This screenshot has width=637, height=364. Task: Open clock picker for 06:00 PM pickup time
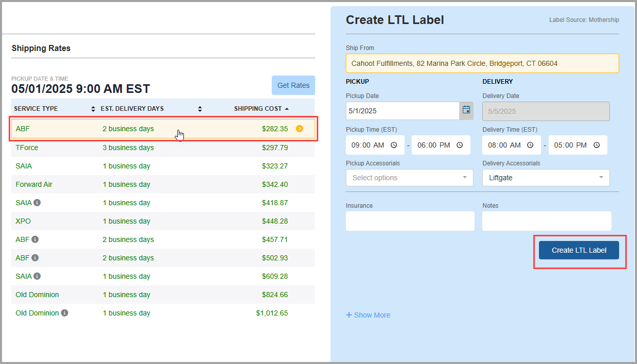point(459,145)
